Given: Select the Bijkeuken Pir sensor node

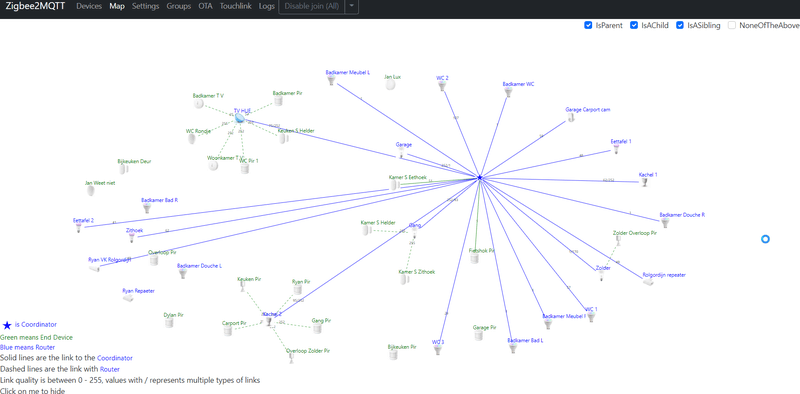Looking at the screenshot, I should pos(393,354).
